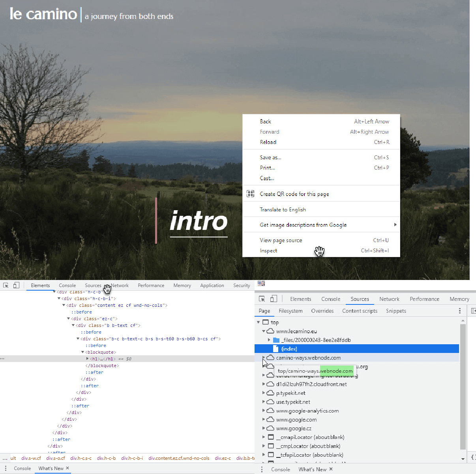476x474 pixels.
Task: Toggle device toolbar icon beside left Elements tab
Action: tap(16, 285)
